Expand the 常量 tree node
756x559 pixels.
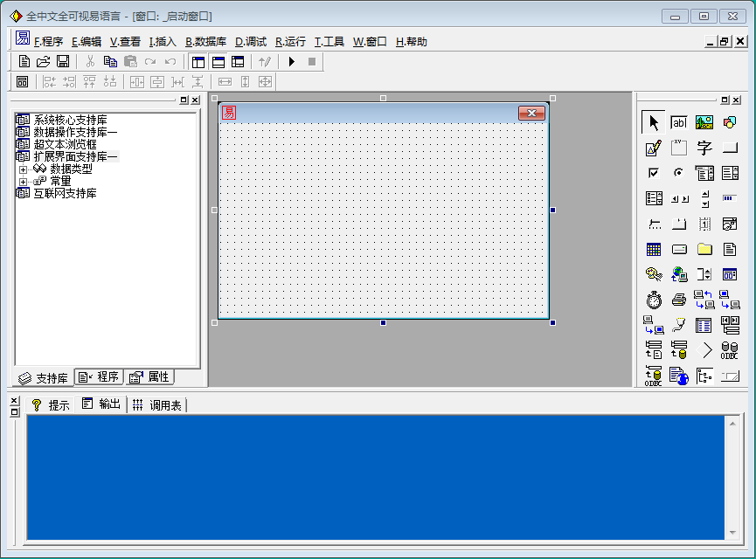pyautogui.click(x=24, y=182)
